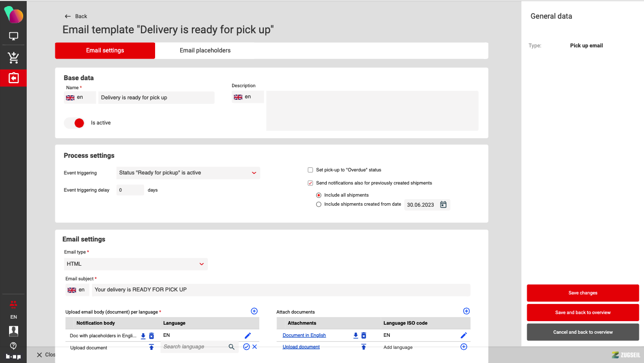Open the shopping cart icon in sidebar
This screenshot has width=644, height=363.
[14, 58]
